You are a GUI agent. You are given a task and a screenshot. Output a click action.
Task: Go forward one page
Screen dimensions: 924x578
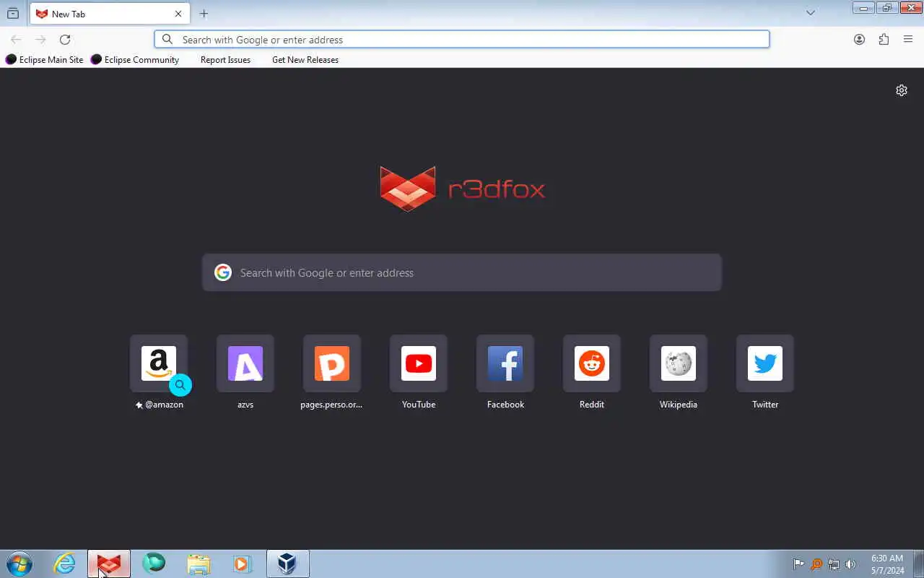[40, 40]
